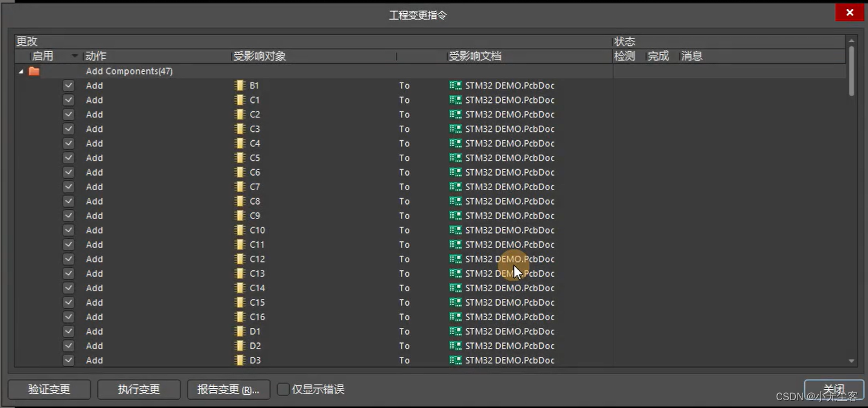Screen dimensions: 868x408
Task: Toggle the checkbox on the D2 row
Action: [x=68, y=345]
